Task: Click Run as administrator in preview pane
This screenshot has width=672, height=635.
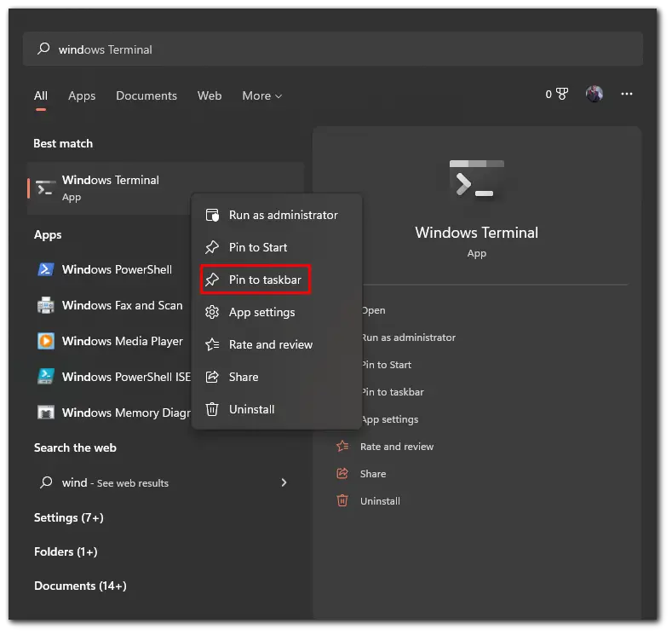Action: click(x=409, y=338)
